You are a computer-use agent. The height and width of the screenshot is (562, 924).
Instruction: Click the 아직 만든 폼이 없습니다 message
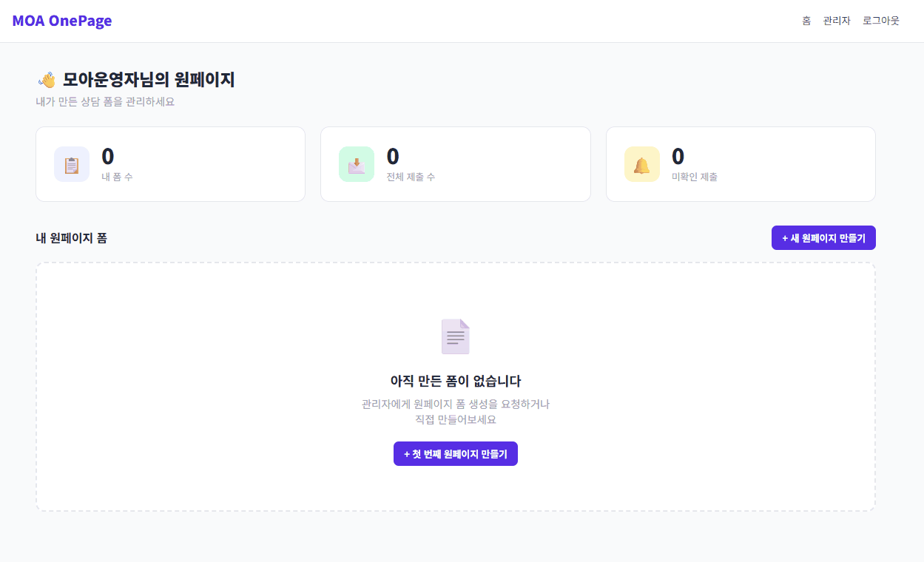point(456,382)
